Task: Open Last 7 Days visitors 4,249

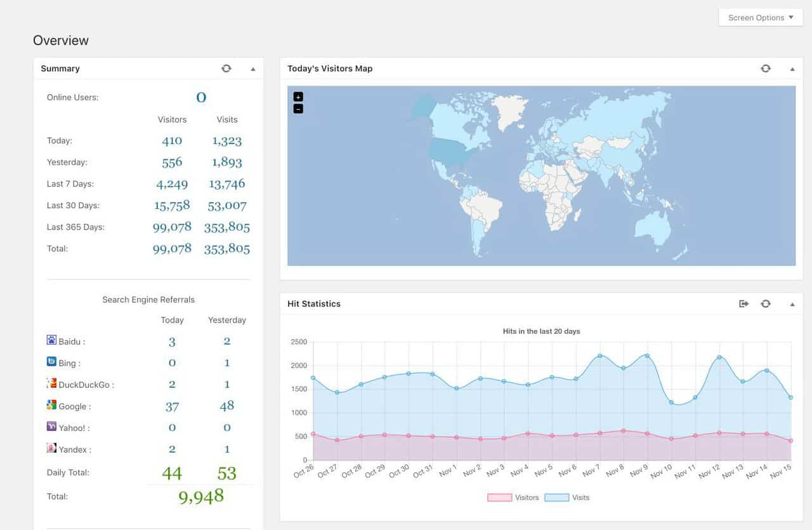Action: pyautogui.click(x=172, y=184)
